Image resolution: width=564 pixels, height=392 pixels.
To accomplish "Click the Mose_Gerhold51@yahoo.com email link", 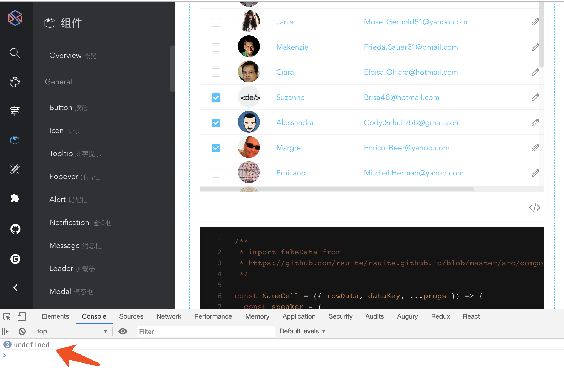I will (x=415, y=22).
